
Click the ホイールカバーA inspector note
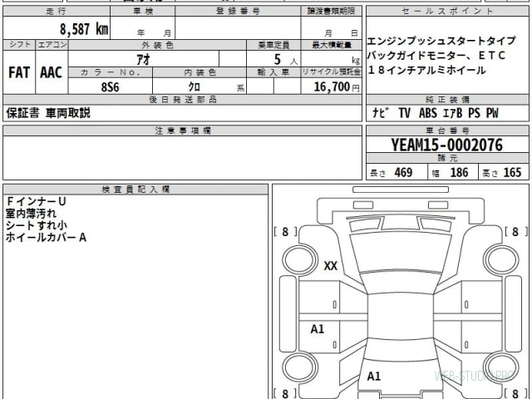pos(46,237)
